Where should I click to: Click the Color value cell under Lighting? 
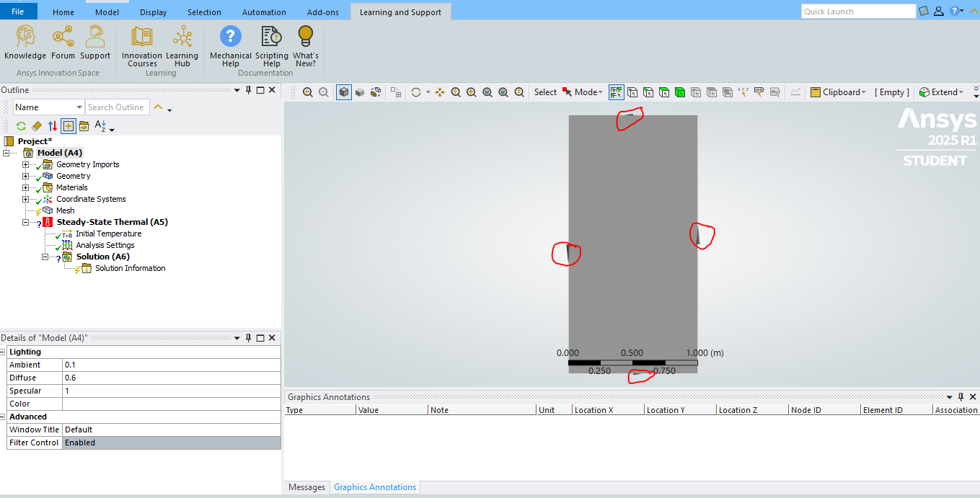[172, 404]
